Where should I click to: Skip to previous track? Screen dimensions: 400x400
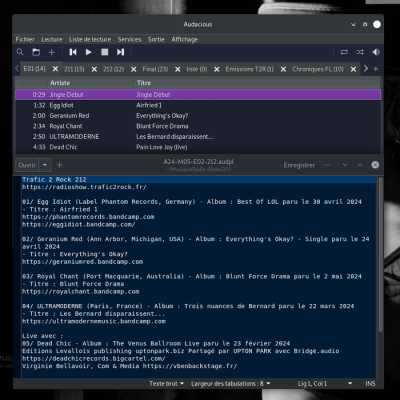click(73, 52)
